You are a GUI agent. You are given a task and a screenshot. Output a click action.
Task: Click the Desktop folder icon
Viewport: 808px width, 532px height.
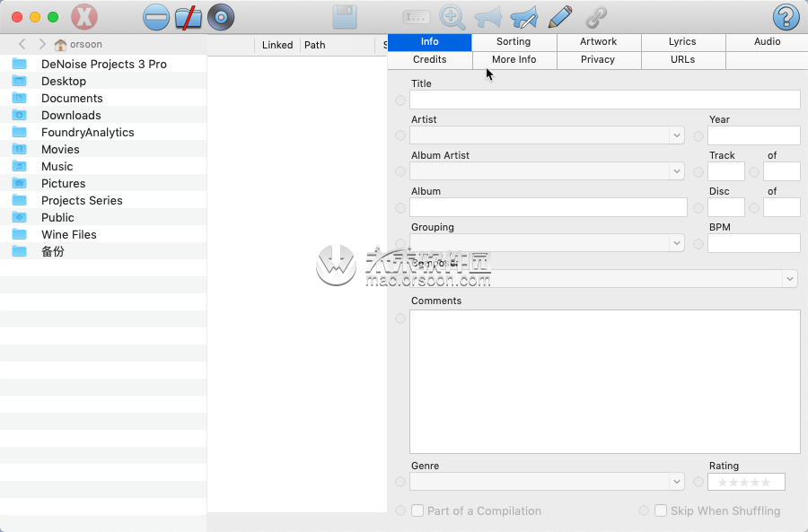pyautogui.click(x=20, y=81)
